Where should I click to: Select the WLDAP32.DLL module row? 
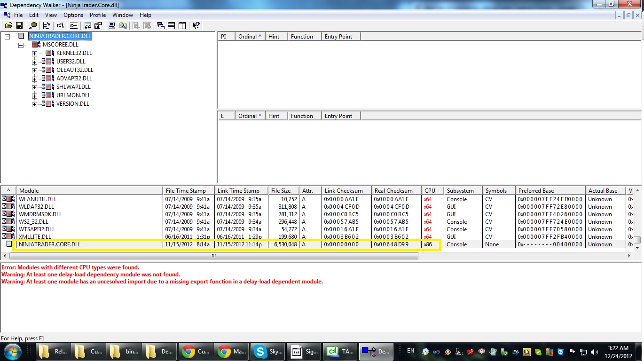pos(317,207)
